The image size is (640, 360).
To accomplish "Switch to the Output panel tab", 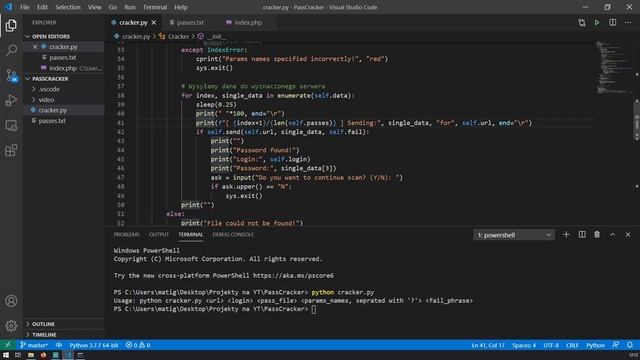I will (159, 234).
